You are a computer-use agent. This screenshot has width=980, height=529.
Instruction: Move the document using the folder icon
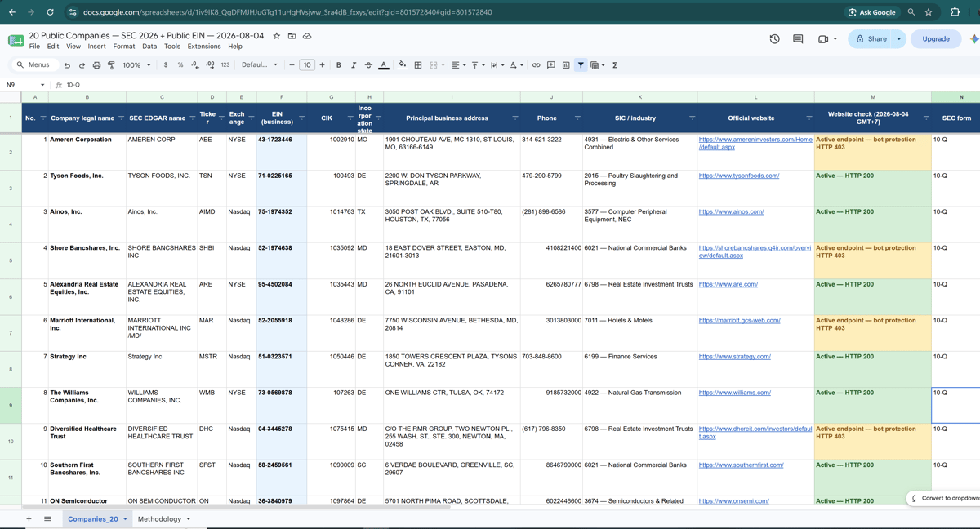[x=292, y=36]
